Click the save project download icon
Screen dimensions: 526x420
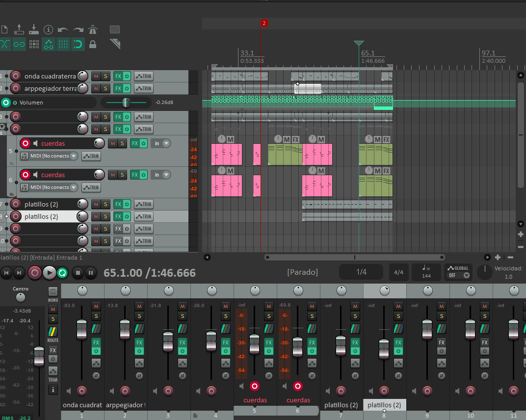point(33,29)
